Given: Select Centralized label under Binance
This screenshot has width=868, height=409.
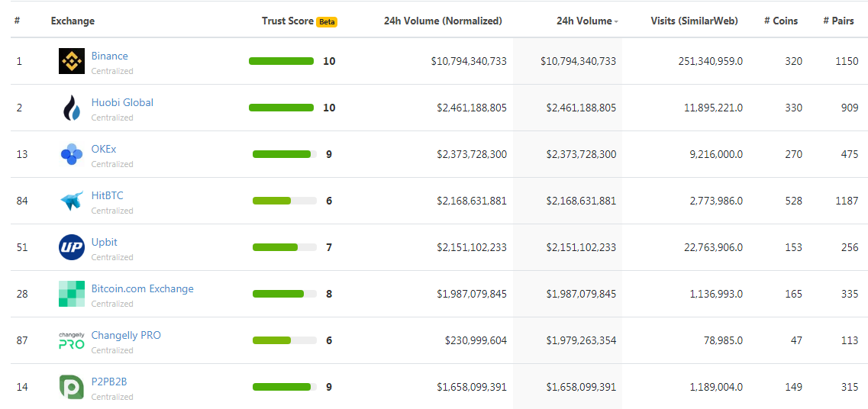Looking at the screenshot, I should 112,72.
